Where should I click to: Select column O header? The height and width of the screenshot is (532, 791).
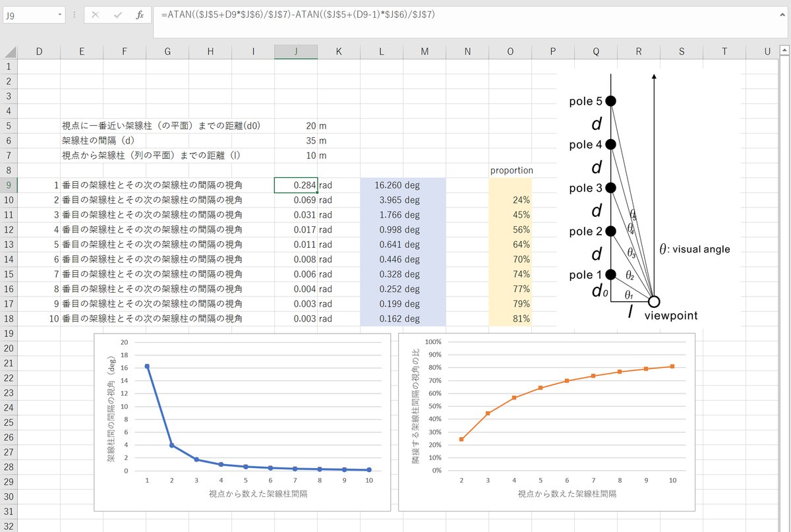[x=510, y=52]
